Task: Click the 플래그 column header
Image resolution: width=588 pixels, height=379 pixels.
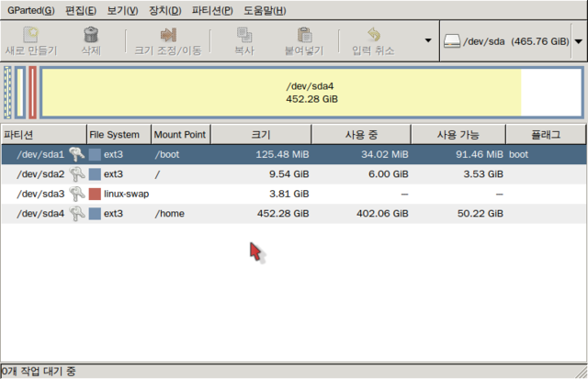Action: point(546,135)
